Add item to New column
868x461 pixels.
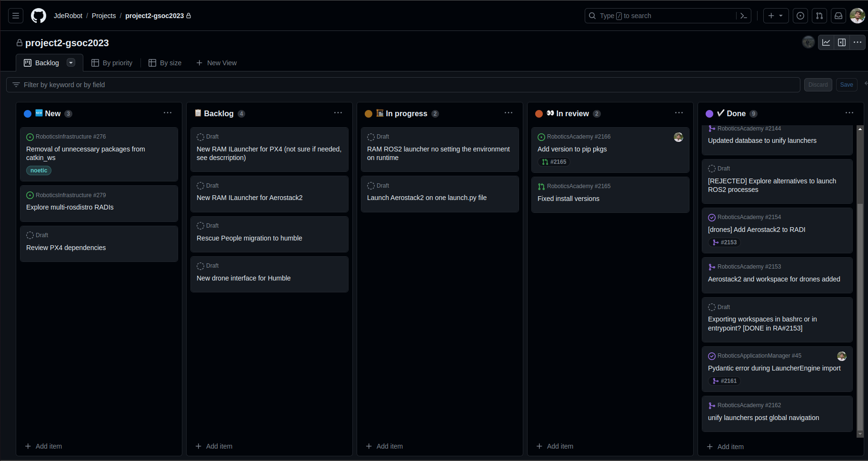click(43, 446)
